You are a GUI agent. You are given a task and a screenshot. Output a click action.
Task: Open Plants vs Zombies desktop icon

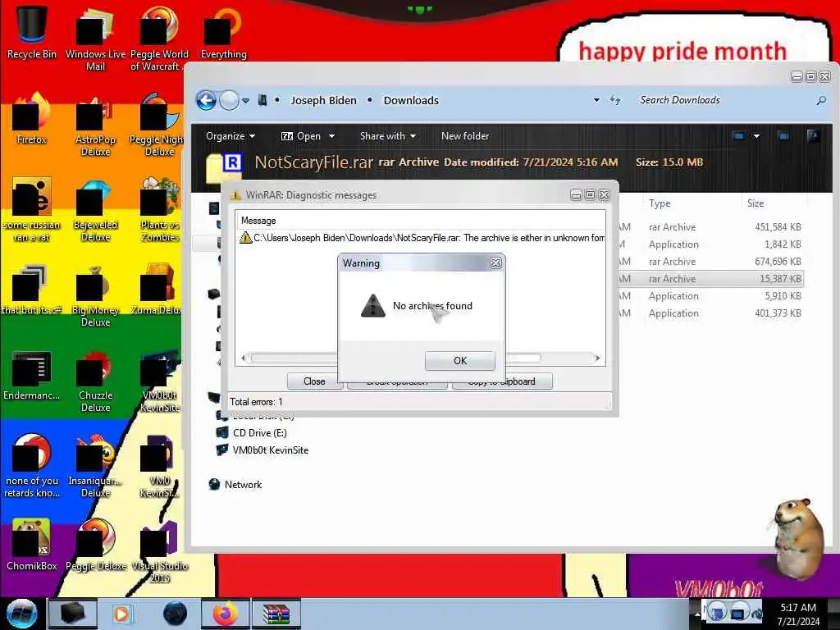click(160, 210)
